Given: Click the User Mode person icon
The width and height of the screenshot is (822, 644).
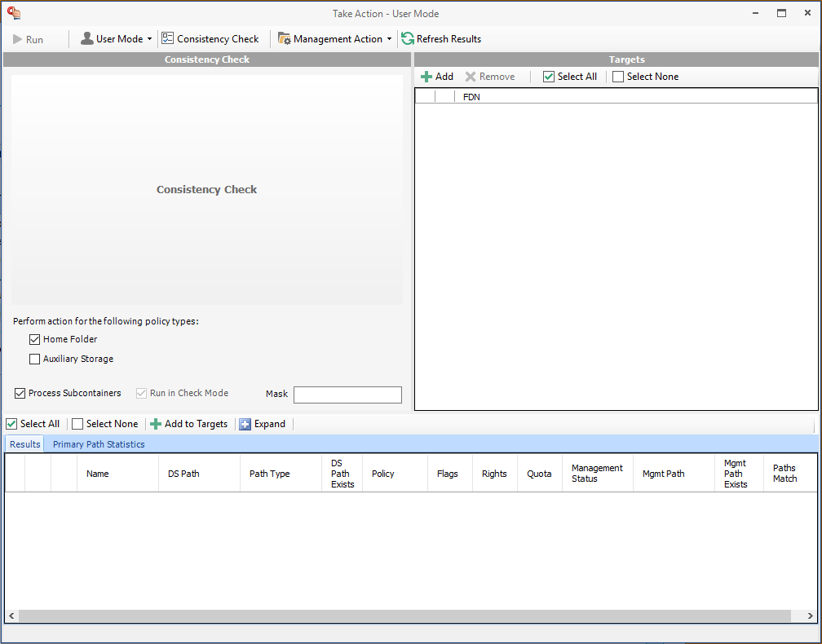Looking at the screenshot, I should [x=87, y=39].
